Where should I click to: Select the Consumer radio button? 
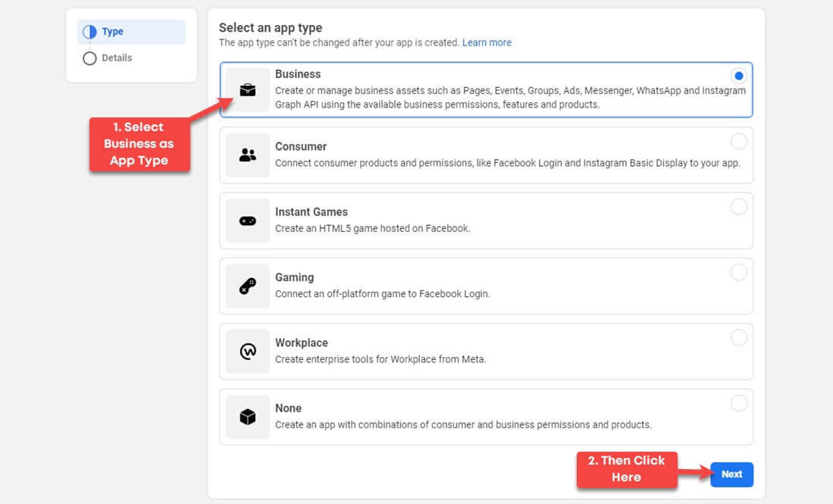[x=738, y=141]
